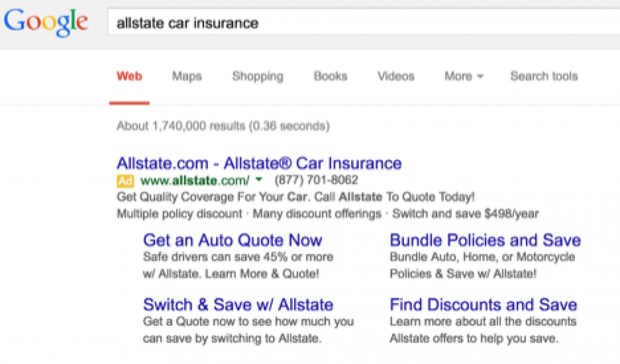Click the Google logo
The width and height of the screenshot is (620, 364).
[46, 24]
